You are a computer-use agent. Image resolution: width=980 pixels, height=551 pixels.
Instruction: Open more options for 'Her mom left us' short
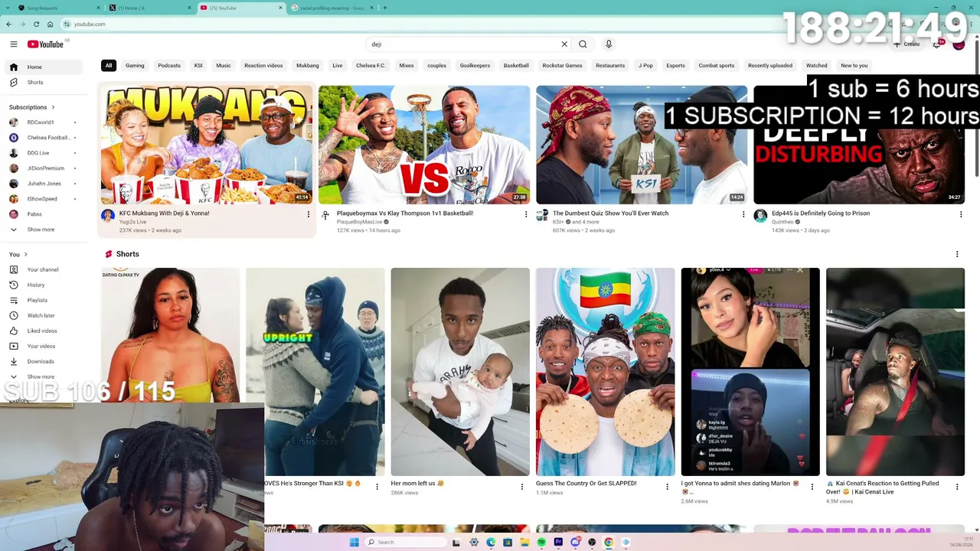[522, 487]
